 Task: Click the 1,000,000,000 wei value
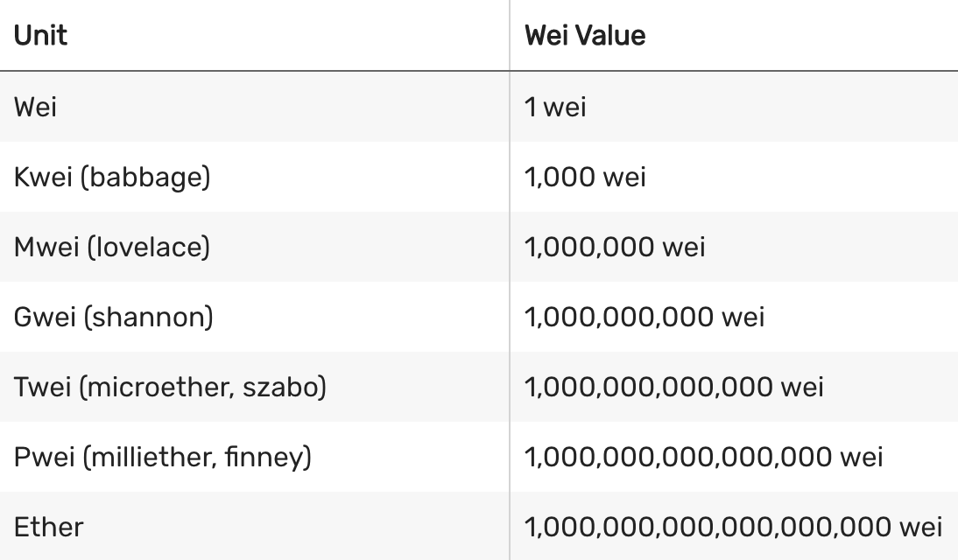coord(645,317)
